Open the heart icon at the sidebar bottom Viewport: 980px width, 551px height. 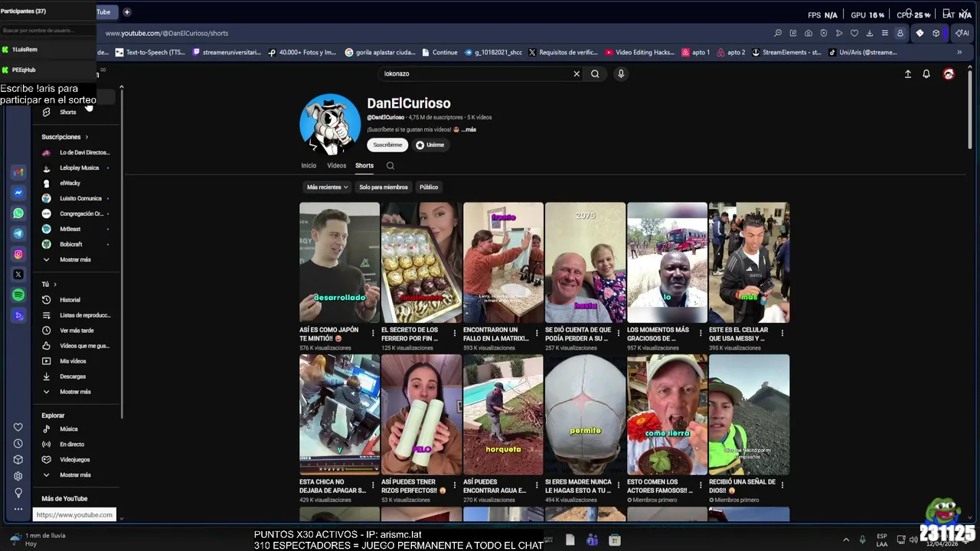tap(18, 427)
